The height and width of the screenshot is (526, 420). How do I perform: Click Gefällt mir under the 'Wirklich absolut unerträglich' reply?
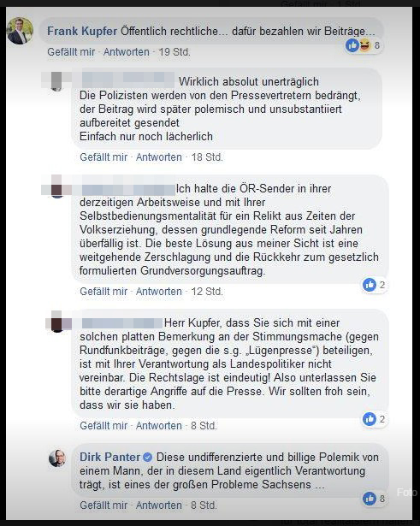pyautogui.click(x=104, y=157)
